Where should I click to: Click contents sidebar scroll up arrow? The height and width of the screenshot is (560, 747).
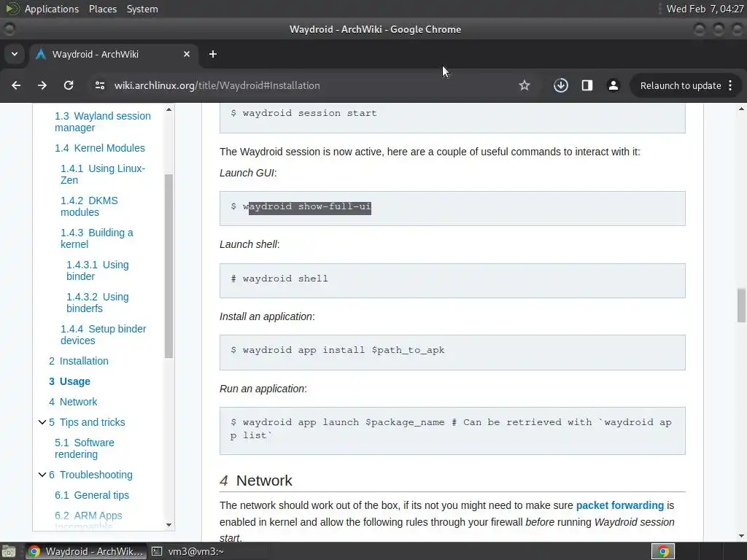pos(169,110)
